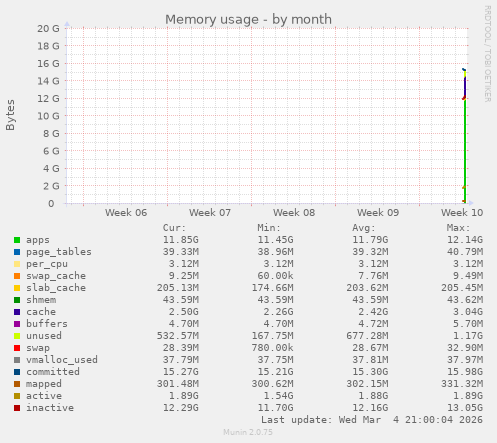Click apps current value 11.85G
Image resolution: width=497 pixels, height=443 pixels.
(x=181, y=240)
